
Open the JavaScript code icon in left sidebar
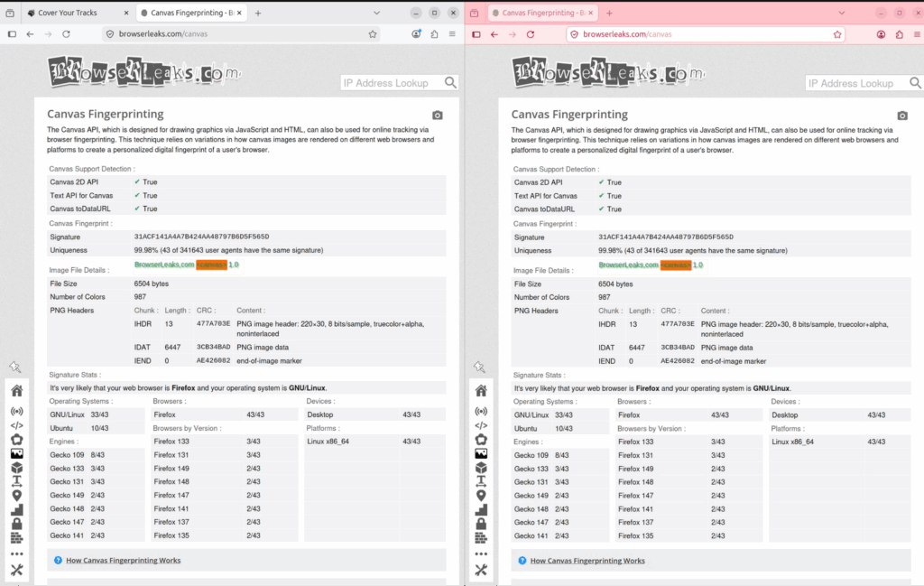point(16,425)
